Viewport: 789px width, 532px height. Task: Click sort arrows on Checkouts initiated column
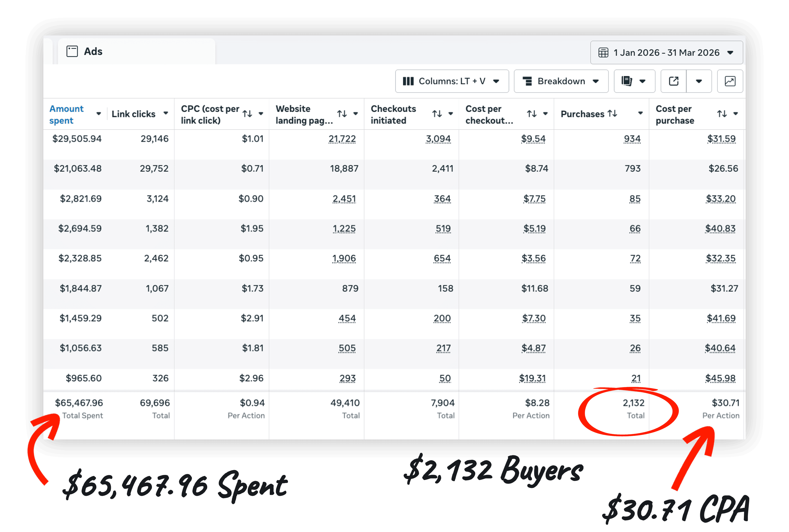coord(437,114)
